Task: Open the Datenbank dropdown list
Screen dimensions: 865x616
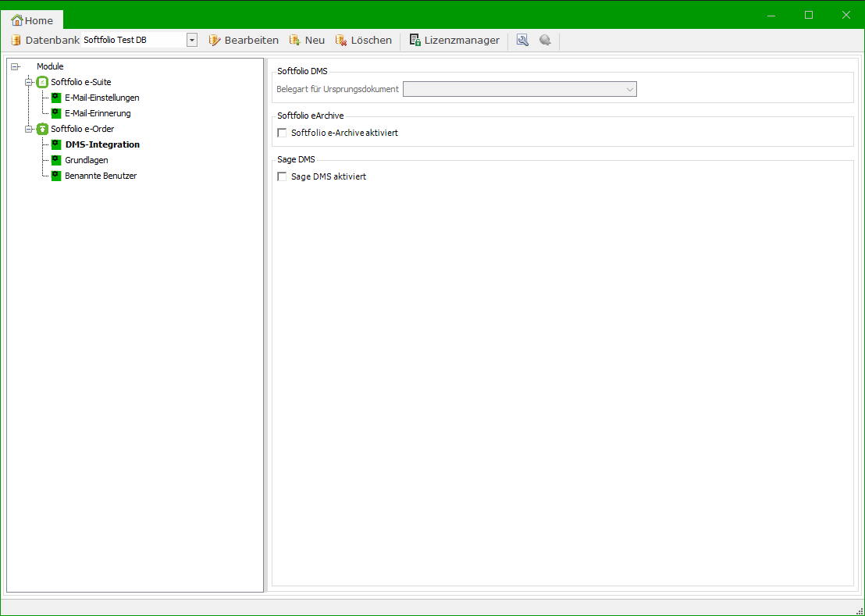Action: 191,41
